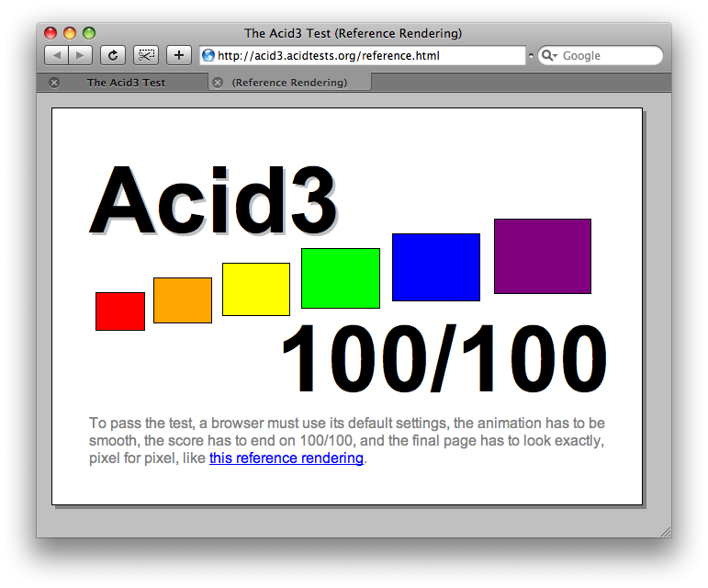Add a bookmark with the plus button
The image size is (708, 588).
click(x=179, y=55)
